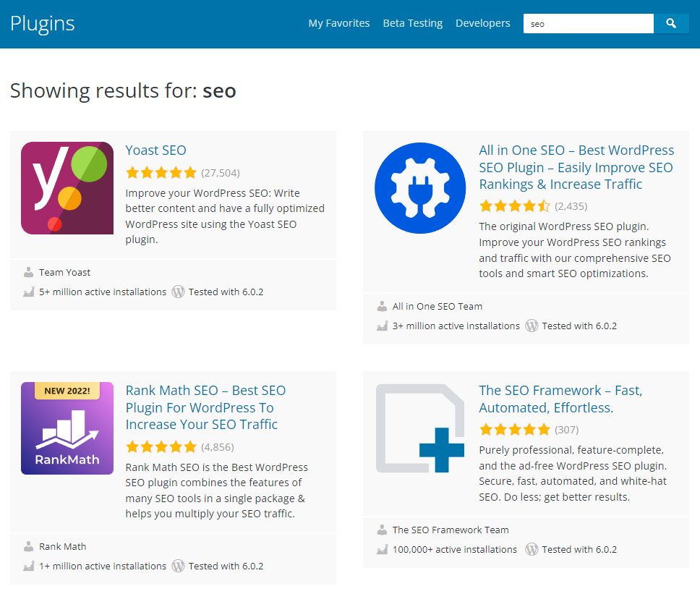
Task: Open My Favorites in header
Action: (338, 23)
